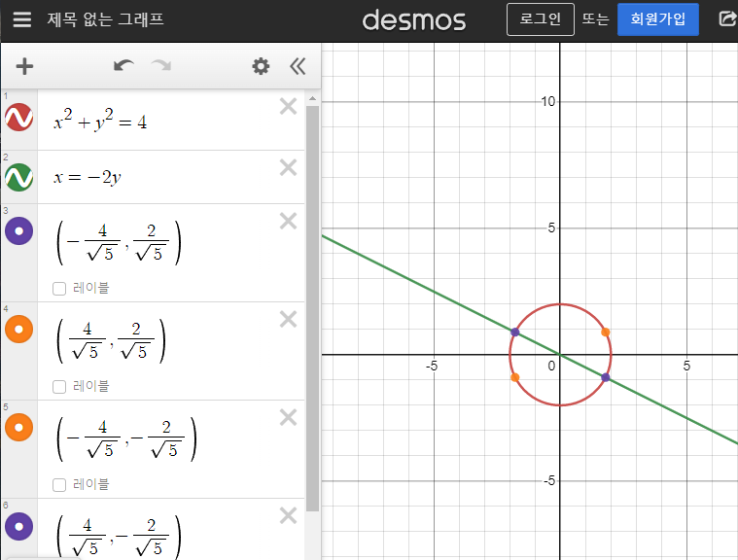Click the add expression plus icon
738x560 pixels.
pos(24,66)
